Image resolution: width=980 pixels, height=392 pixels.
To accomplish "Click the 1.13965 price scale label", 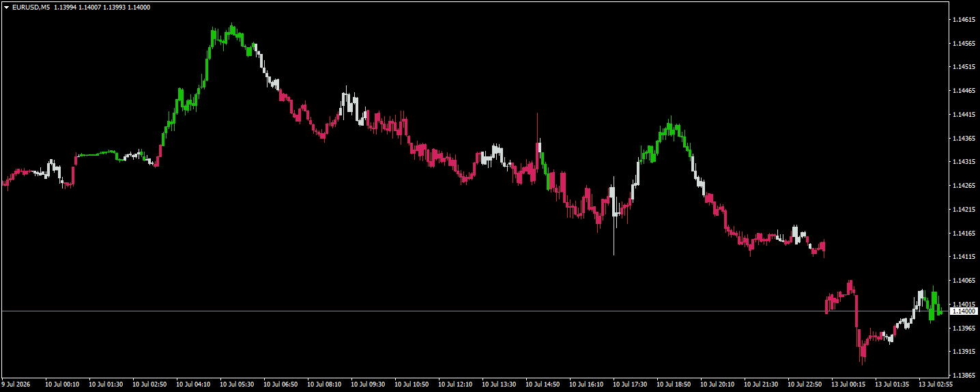I will pyautogui.click(x=962, y=328).
